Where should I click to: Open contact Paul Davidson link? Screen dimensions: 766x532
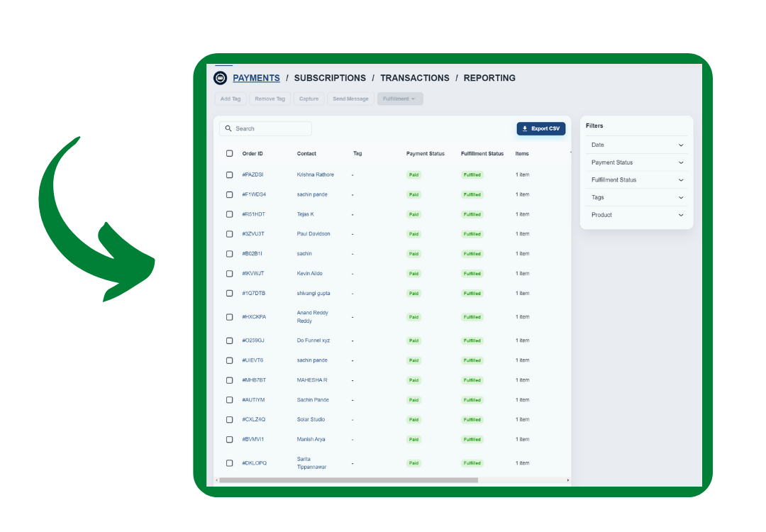pyautogui.click(x=313, y=234)
